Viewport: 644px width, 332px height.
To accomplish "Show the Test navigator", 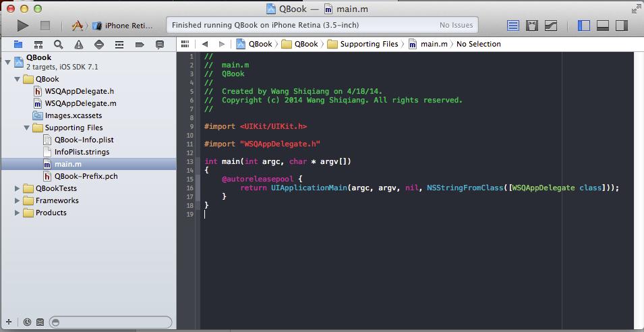I will click(x=99, y=45).
